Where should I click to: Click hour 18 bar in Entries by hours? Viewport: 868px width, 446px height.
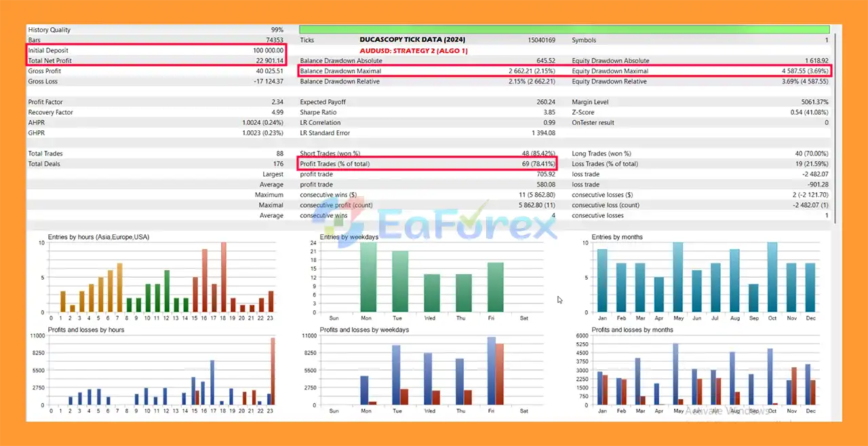tap(223, 278)
